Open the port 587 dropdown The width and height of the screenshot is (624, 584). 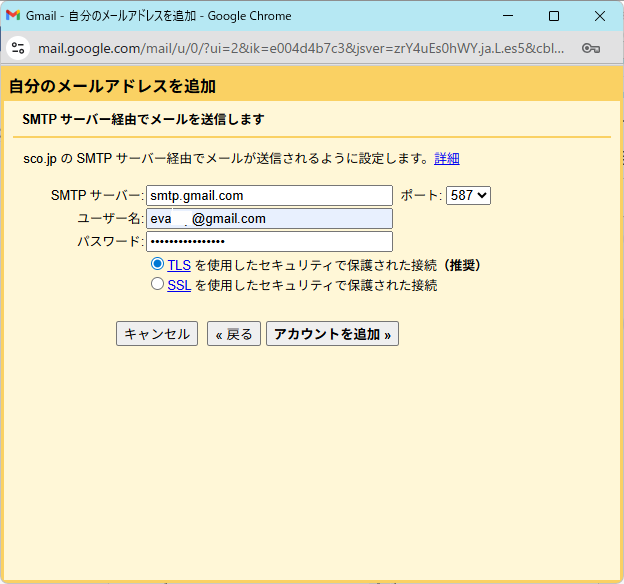(x=468, y=195)
